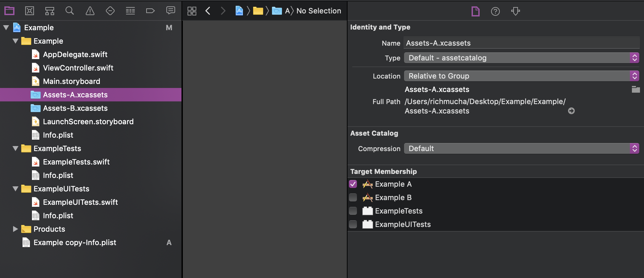Expand the Products folder

coord(15,229)
